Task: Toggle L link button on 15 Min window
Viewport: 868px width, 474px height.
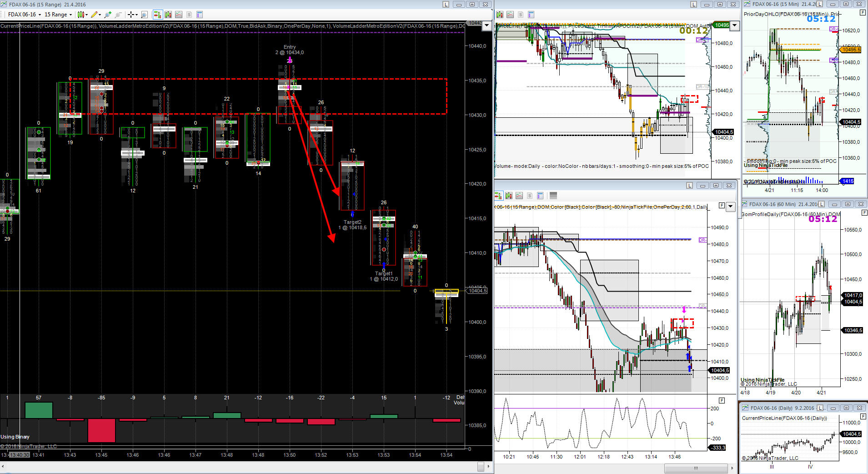Action: 820,4
